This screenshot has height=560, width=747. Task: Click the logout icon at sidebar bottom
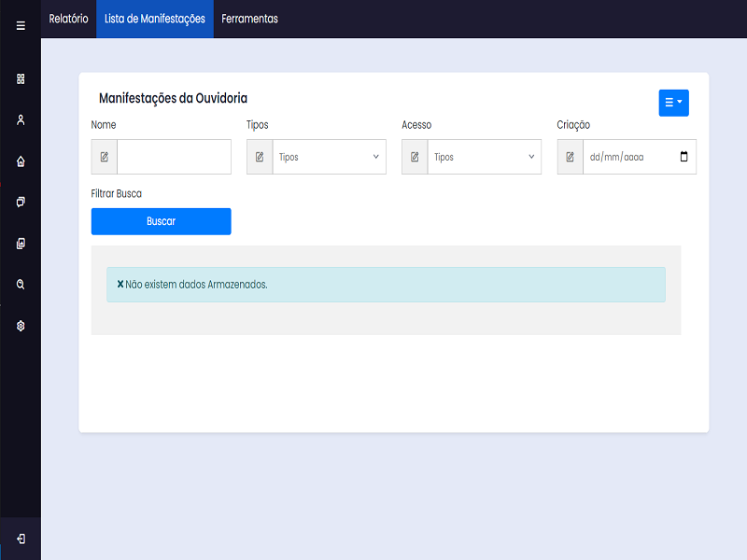[x=21, y=539]
